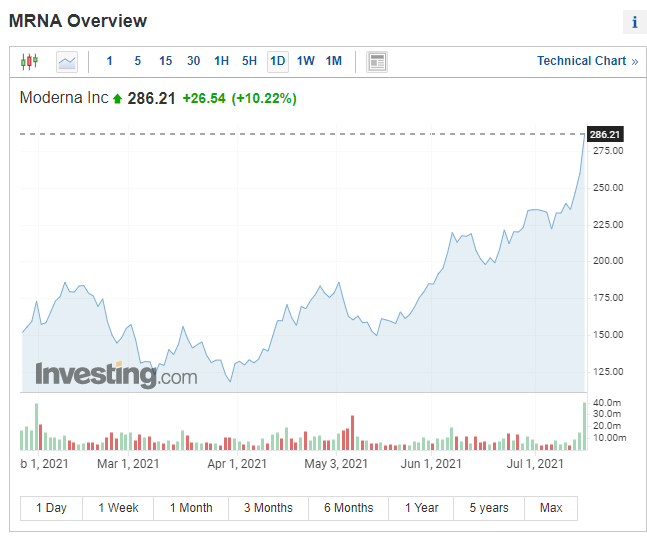Viewport: 647px width, 542px height.
Task: Click the 286.21 current price marker
Action: (x=605, y=134)
